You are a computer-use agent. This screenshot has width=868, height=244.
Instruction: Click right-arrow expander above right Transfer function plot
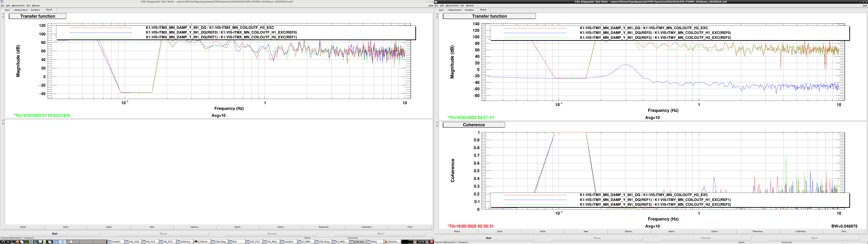[437, 14]
